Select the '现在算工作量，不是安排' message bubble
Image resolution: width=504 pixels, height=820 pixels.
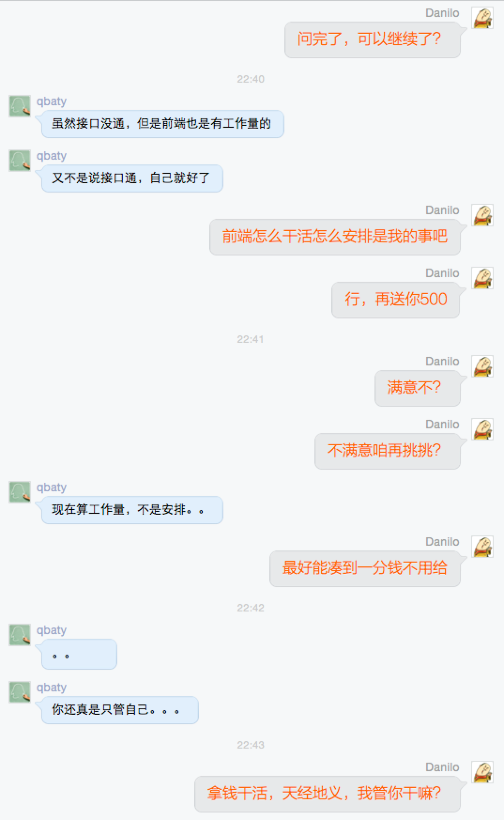coord(132,510)
